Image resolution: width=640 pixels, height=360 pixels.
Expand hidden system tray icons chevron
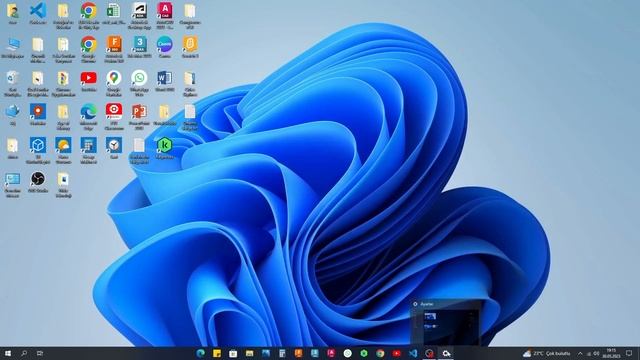pos(580,353)
